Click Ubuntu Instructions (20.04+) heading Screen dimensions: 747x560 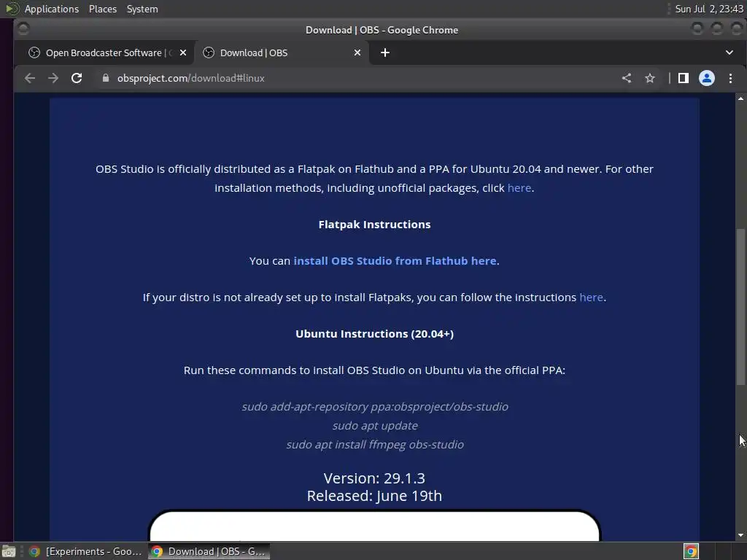click(374, 334)
